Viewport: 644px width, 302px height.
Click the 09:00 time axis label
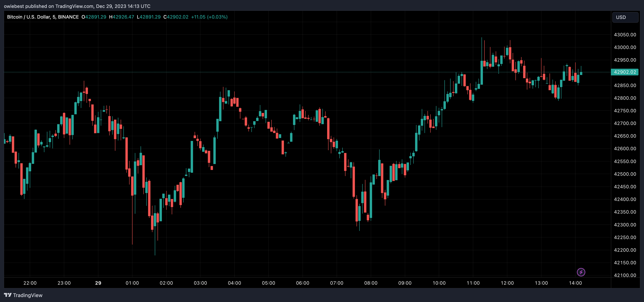click(405, 283)
